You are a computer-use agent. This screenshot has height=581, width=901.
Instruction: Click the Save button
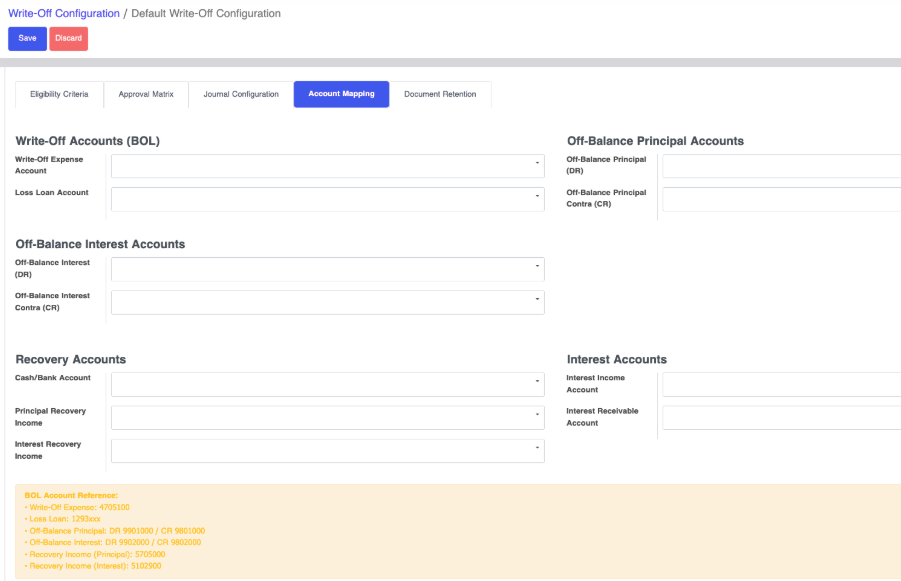[27, 38]
